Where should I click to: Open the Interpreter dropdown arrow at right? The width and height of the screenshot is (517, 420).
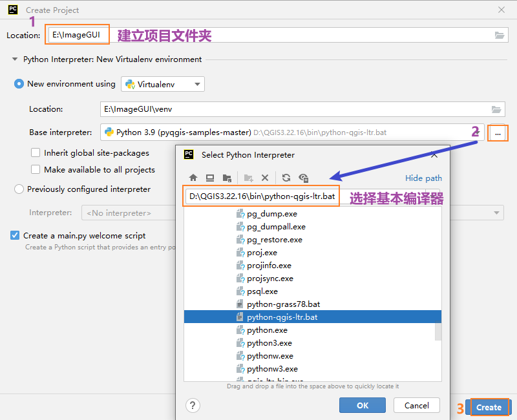pyautogui.click(x=496, y=213)
